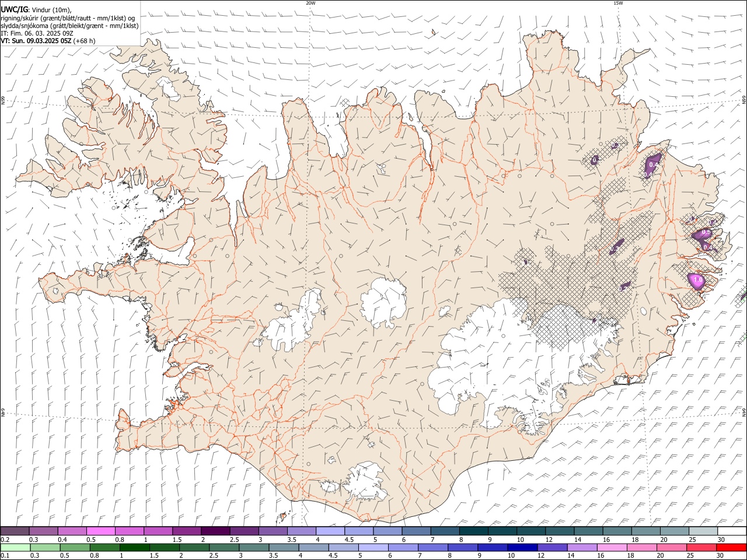Click the upper-scale swatch between 1 and 1.5
Viewport: 747px width, 560px height.
click(158, 531)
